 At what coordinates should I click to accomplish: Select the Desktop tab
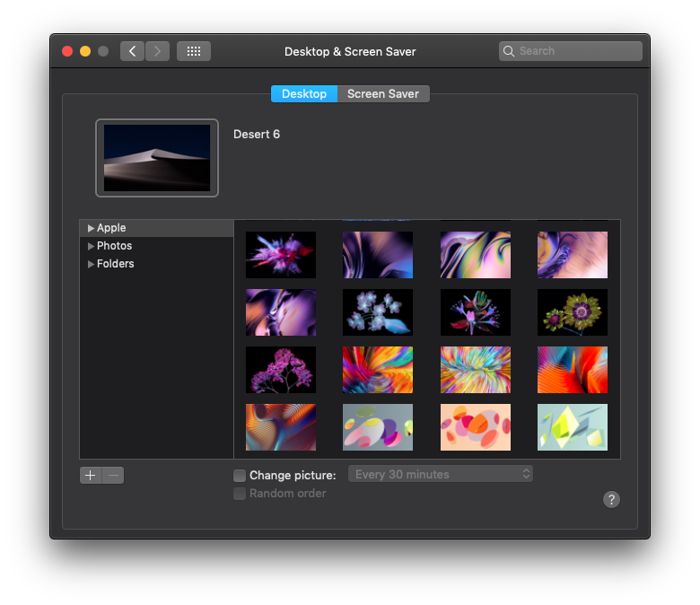coord(304,94)
